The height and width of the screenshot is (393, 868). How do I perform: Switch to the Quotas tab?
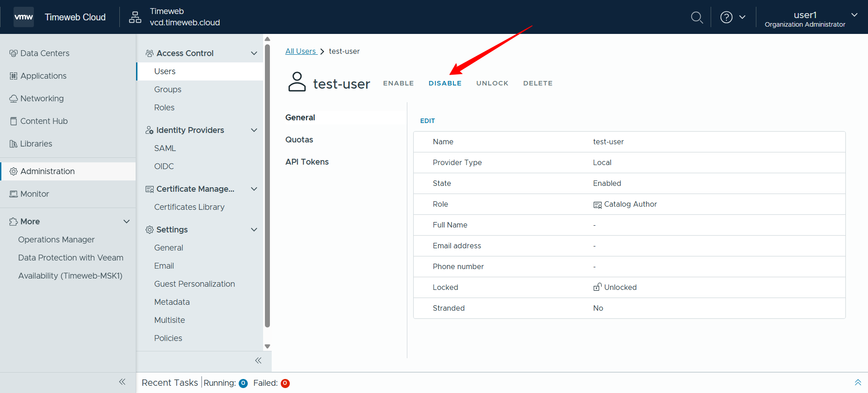click(x=299, y=140)
